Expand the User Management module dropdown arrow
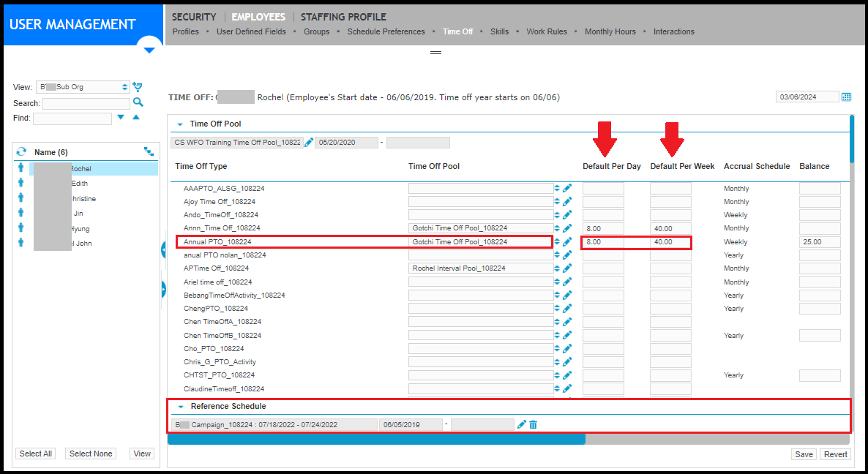 coord(149,50)
